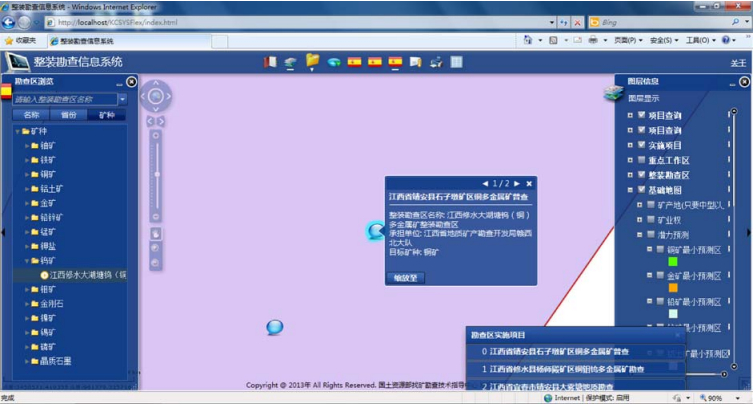Switch to the 省份 tab

tap(68, 115)
